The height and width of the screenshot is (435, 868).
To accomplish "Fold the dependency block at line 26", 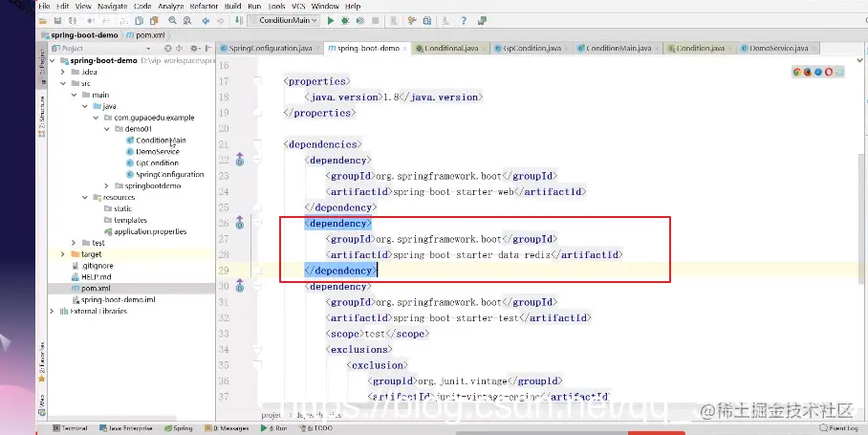I will 257,223.
